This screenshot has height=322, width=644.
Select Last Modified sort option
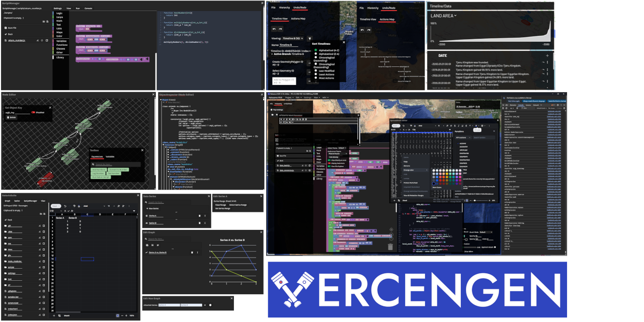pyautogui.click(x=315, y=70)
